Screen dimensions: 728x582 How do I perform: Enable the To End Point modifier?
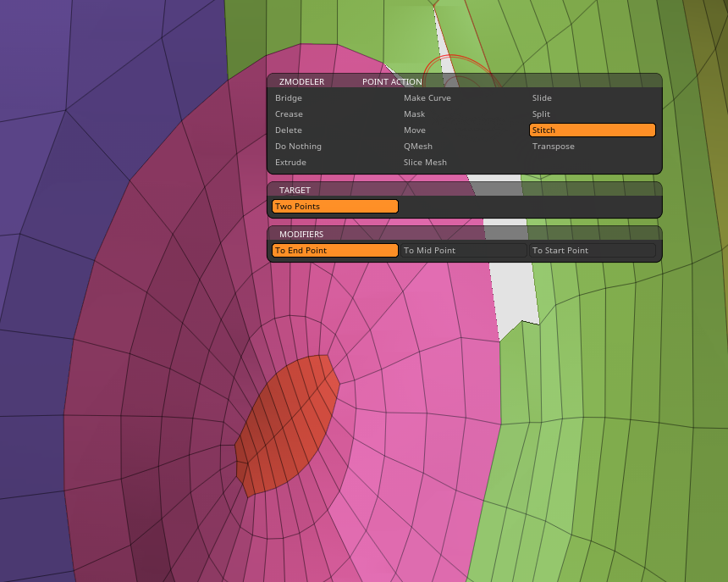point(334,251)
